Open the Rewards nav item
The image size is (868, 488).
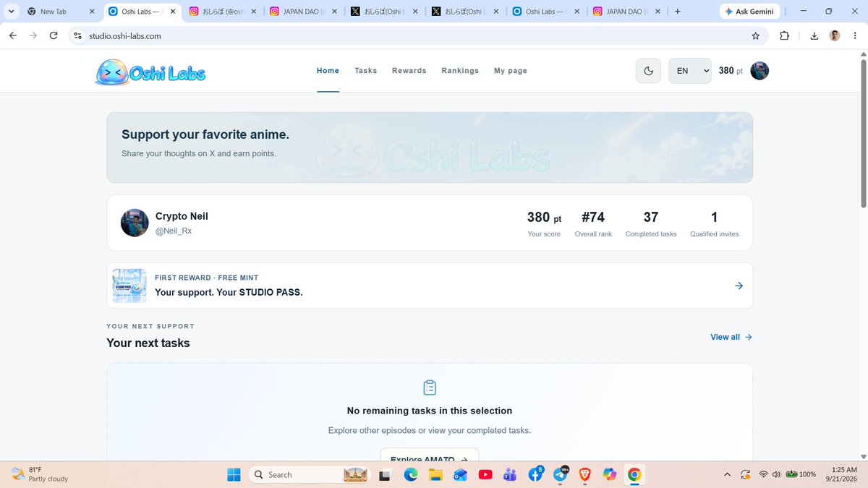pyautogui.click(x=409, y=71)
